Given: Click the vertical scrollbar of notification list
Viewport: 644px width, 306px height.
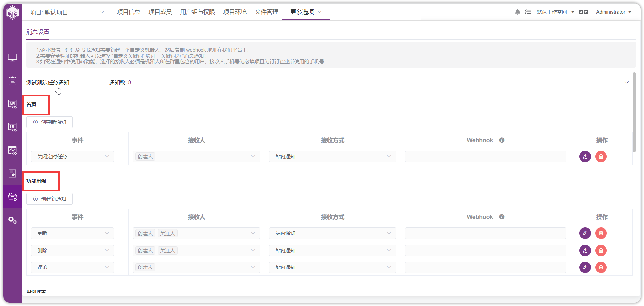Looking at the screenshot, I should coord(634,112).
